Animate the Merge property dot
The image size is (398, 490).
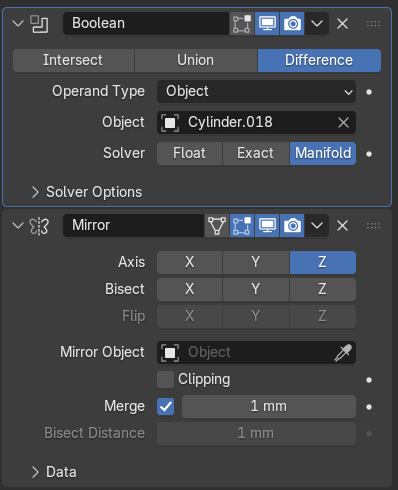tap(369, 407)
